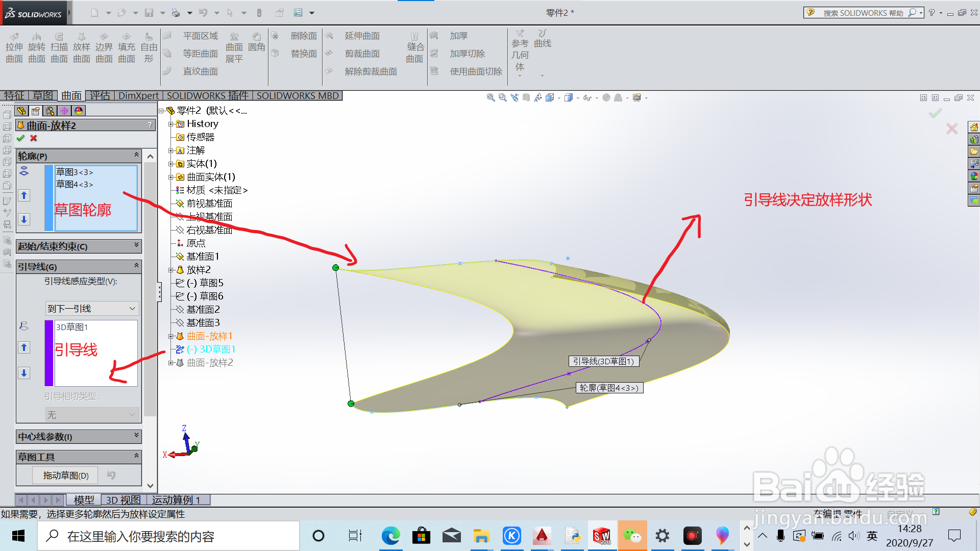Viewport: 980px width, 551px height.
Task: Click the 等距曲面 offset surface tool
Action: click(x=190, y=54)
